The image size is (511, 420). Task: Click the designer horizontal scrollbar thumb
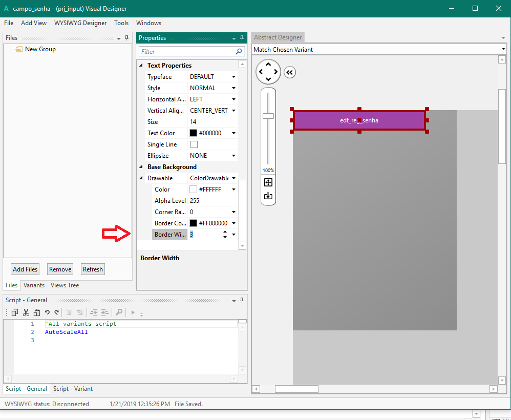tap(296, 389)
